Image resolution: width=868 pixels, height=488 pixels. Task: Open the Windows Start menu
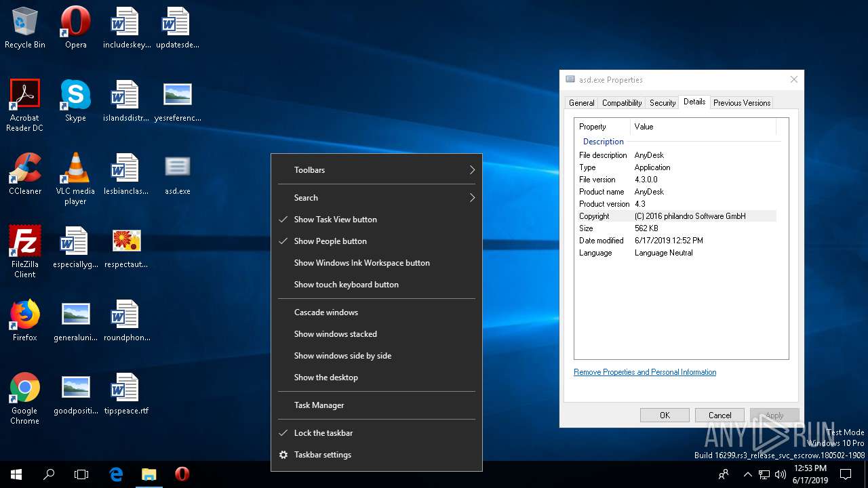click(16, 474)
